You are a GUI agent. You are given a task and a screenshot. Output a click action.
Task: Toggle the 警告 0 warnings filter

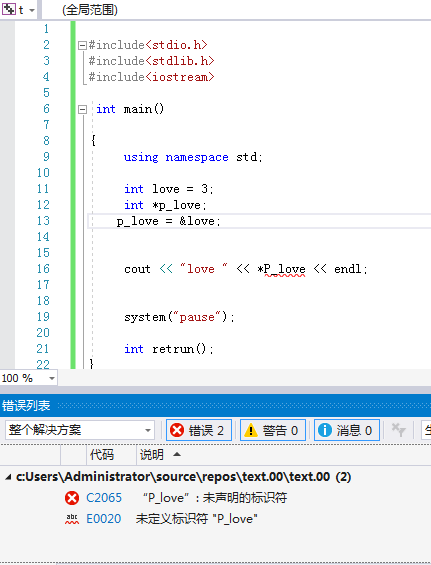272,430
